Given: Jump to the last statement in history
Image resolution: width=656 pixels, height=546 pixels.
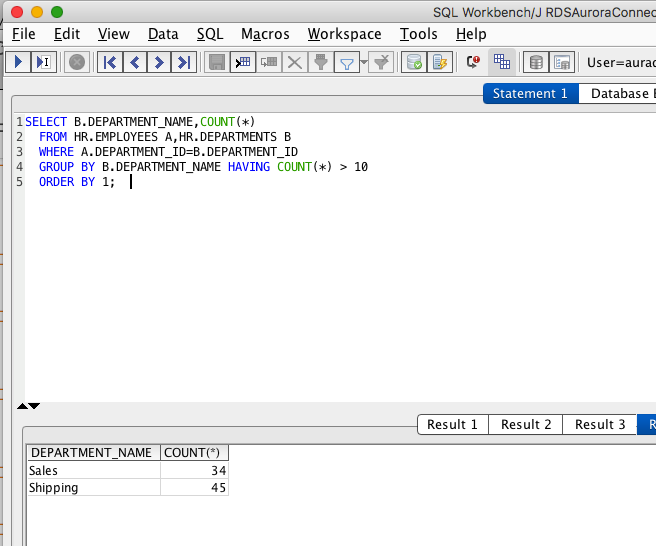Looking at the screenshot, I should 182,62.
